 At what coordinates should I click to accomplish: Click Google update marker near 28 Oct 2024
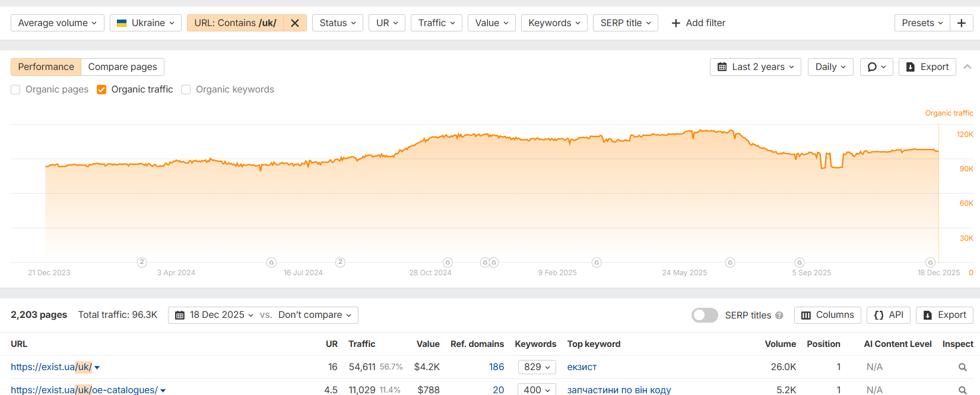448,262
